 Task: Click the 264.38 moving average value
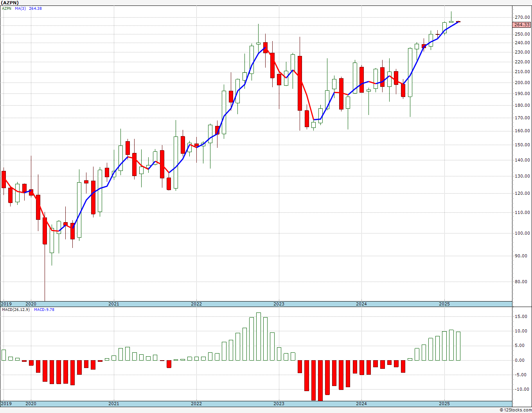[35, 9]
